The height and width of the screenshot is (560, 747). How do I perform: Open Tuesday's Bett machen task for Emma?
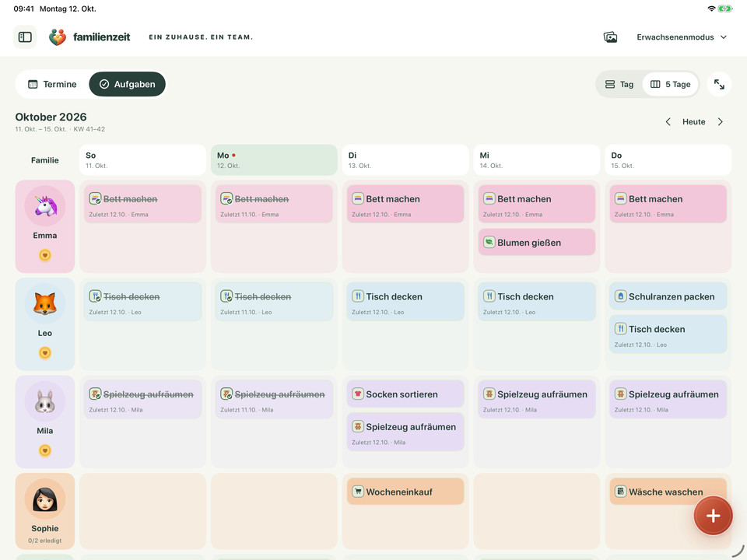405,204
